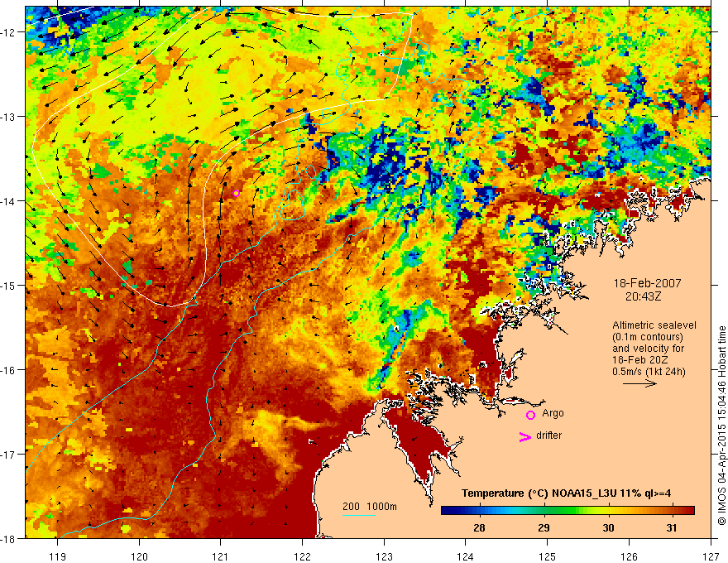The image size is (728, 563).
Task: Click the time label 20:43Z
Action: (x=643, y=296)
